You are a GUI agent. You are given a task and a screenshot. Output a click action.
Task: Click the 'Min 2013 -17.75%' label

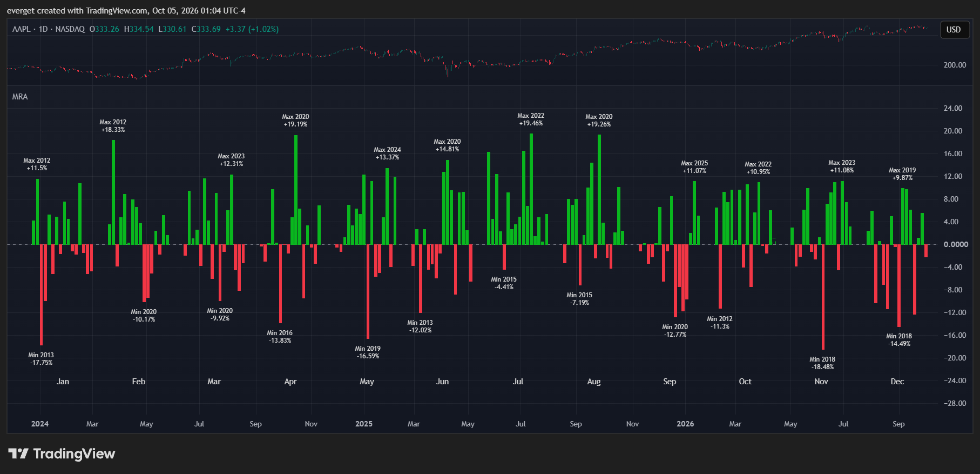41,359
